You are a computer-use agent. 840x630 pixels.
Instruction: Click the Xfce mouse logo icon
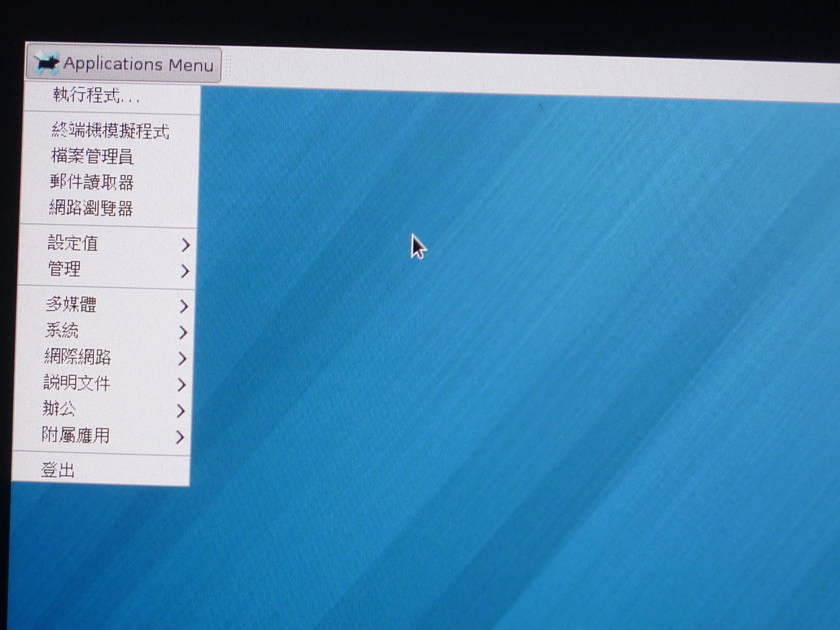pos(46,64)
